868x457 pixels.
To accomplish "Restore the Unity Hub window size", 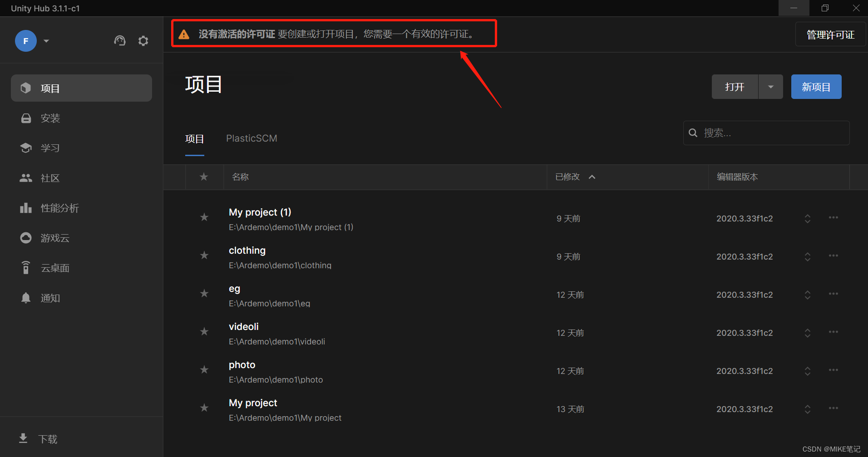I will (x=825, y=8).
